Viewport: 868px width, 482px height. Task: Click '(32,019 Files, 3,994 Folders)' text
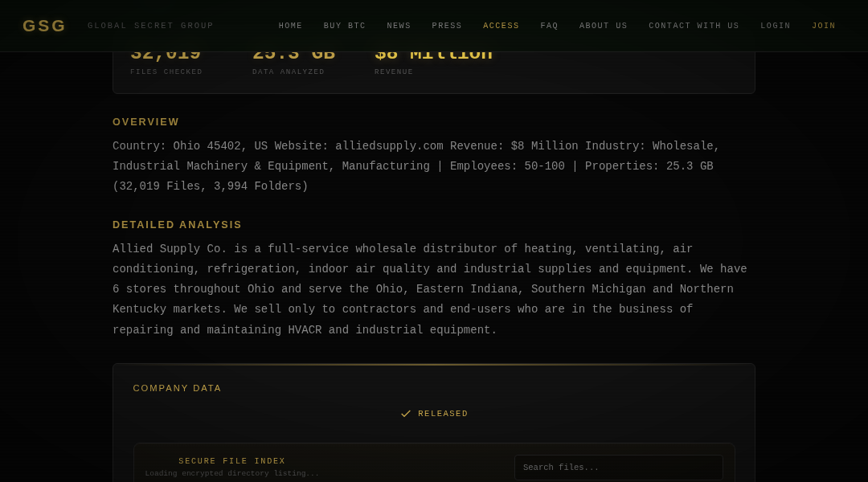coord(211,186)
